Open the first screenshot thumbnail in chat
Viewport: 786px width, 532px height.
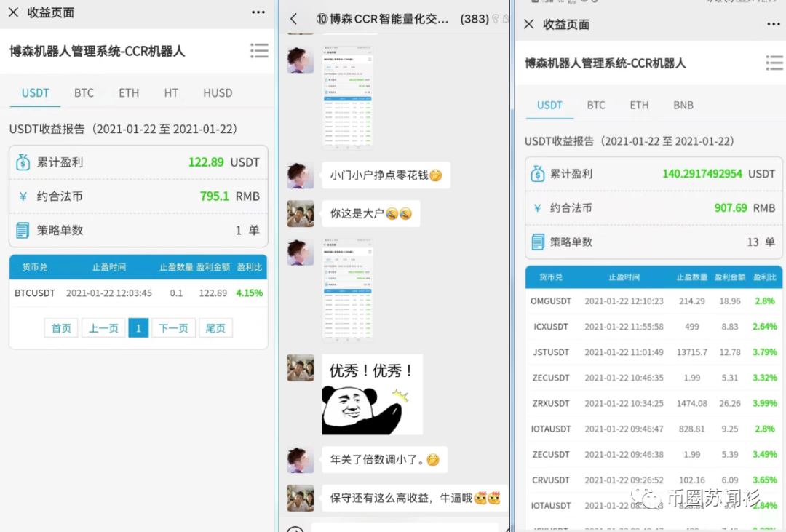point(348,96)
